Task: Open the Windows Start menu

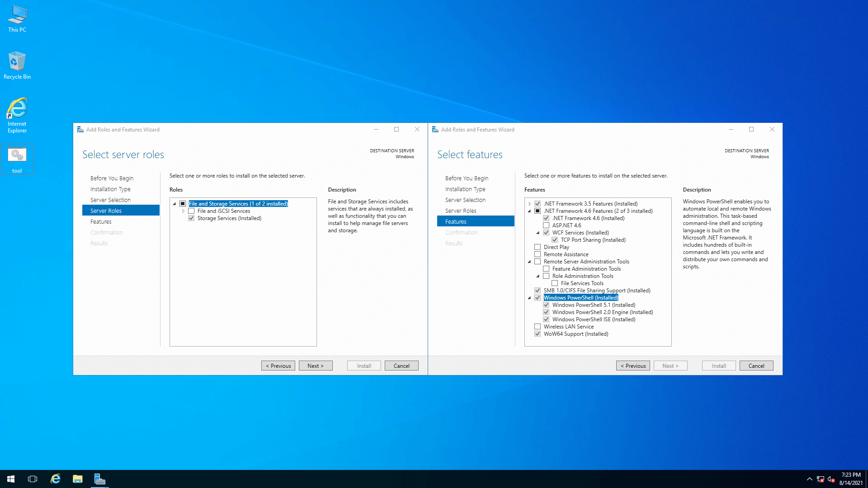Action: click(x=11, y=479)
